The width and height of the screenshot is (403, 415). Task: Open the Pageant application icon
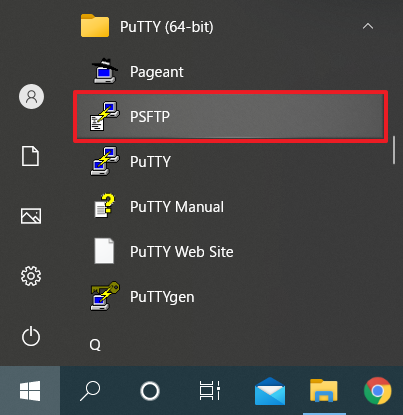[105, 71]
